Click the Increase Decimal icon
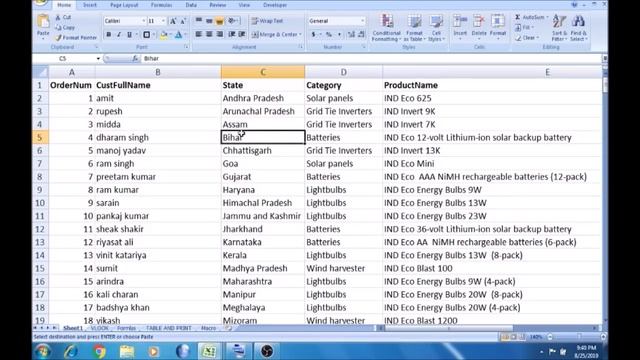This screenshot has height=360, width=640. [x=351, y=35]
